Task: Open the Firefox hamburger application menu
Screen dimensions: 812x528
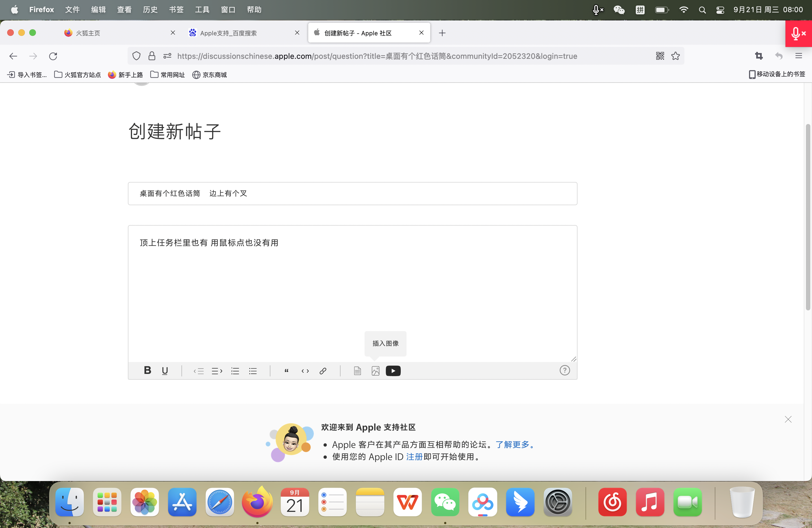Action: pos(798,56)
